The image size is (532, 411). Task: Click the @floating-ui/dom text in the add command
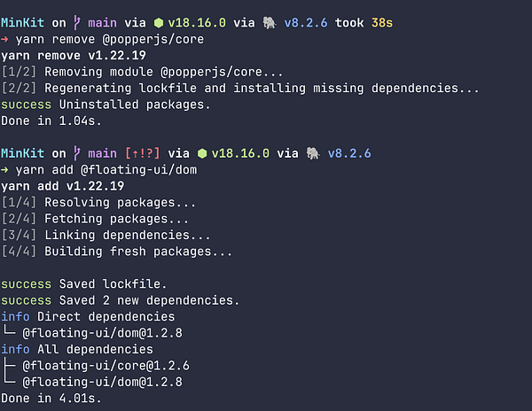(139, 170)
